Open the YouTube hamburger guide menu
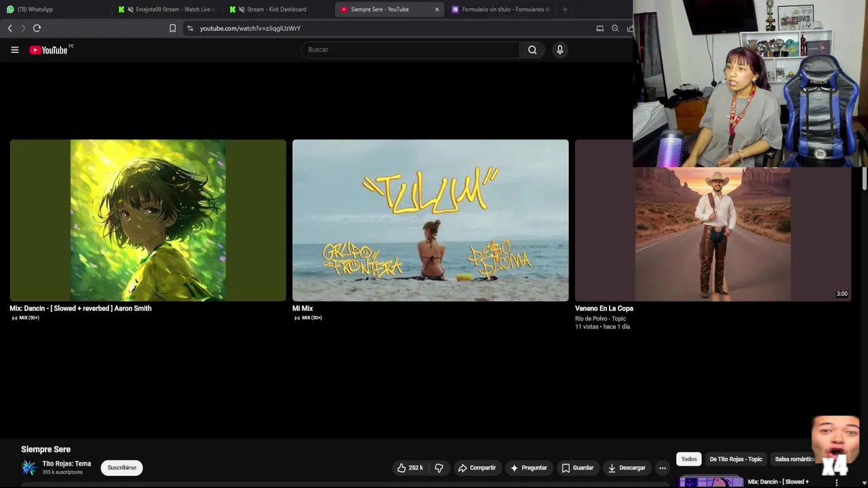The height and width of the screenshot is (488, 868). coord(14,49)
